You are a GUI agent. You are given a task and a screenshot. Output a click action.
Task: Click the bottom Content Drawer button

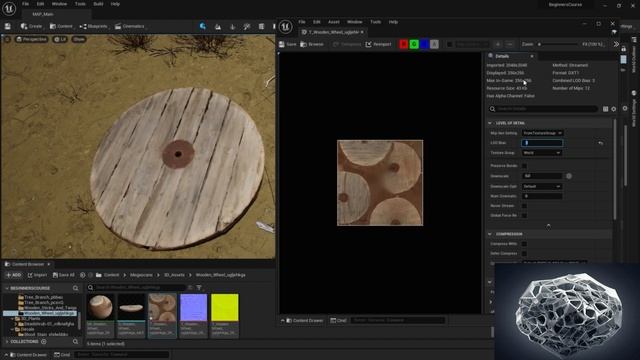pos(27,355)
